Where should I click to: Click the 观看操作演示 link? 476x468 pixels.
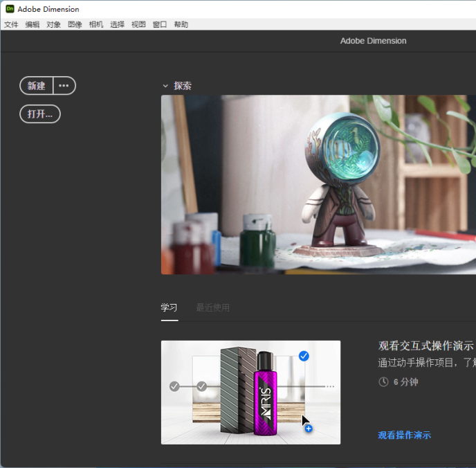[x=404, y=435]
